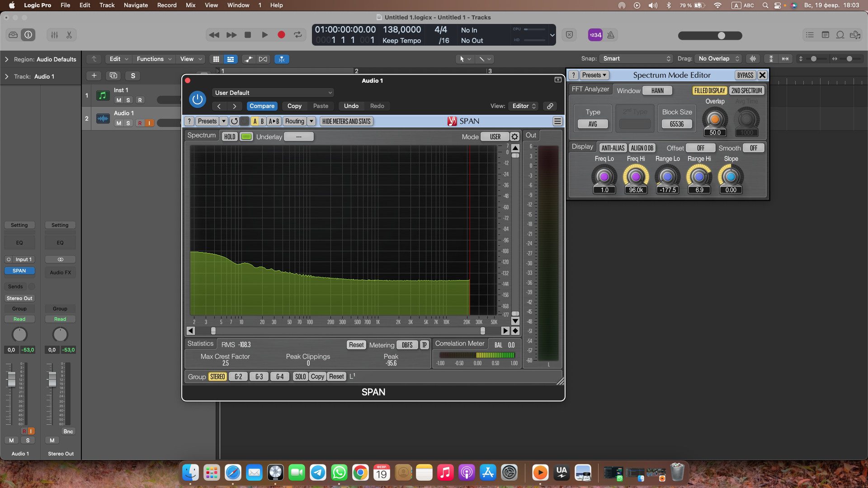Click HIDE METERS AND STATS button
This screenshot has height=488, width=868.
click(x=346, y=121)
